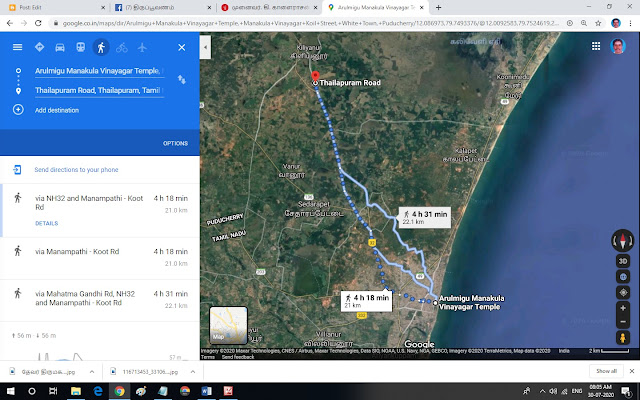Click the 4 h 31 min route label
The height and width of the screenshot is (400, 640).
pos(425,218)
